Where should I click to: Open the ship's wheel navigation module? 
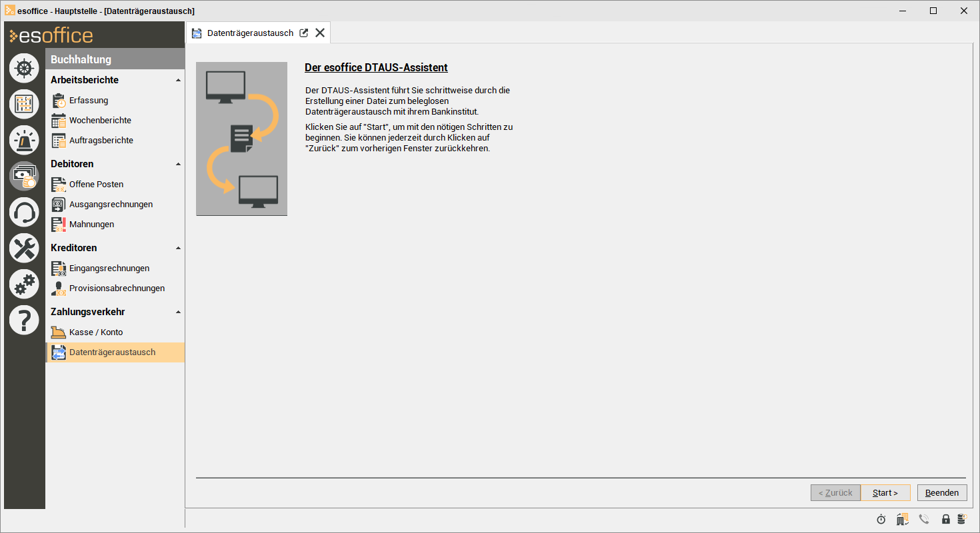coord(24,68)
